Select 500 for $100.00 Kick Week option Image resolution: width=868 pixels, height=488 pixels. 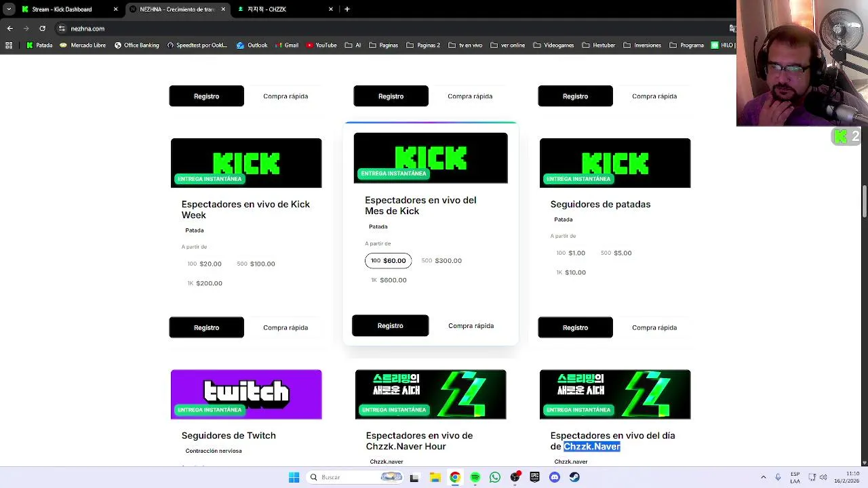pyautogui.click(x=256, y=264)
